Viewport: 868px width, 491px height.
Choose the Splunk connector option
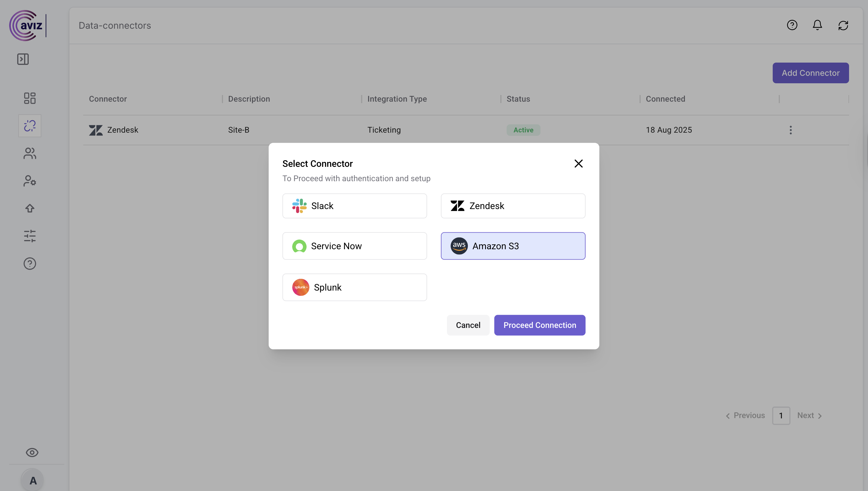pyautogui.click(x=354, y=287)
